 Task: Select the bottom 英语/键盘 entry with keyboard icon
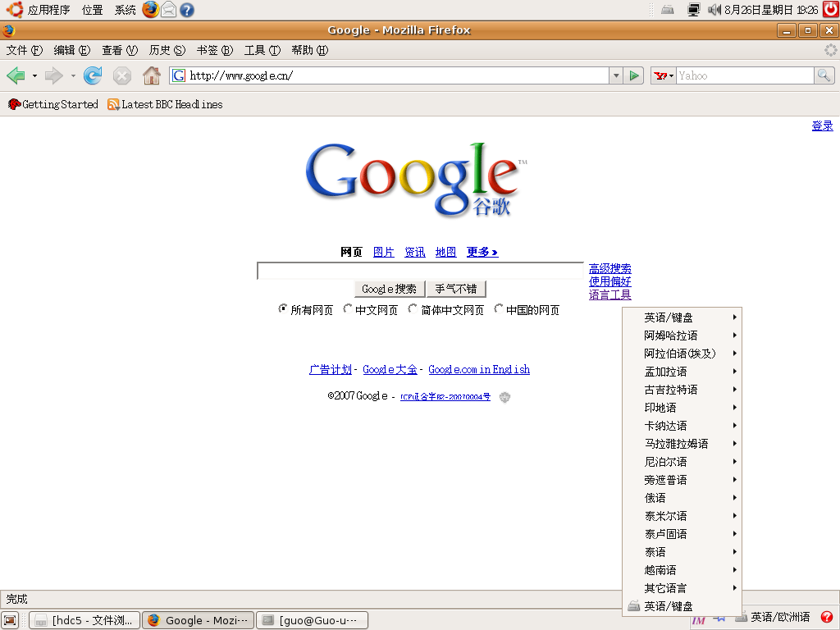click(x=682, y=606)
